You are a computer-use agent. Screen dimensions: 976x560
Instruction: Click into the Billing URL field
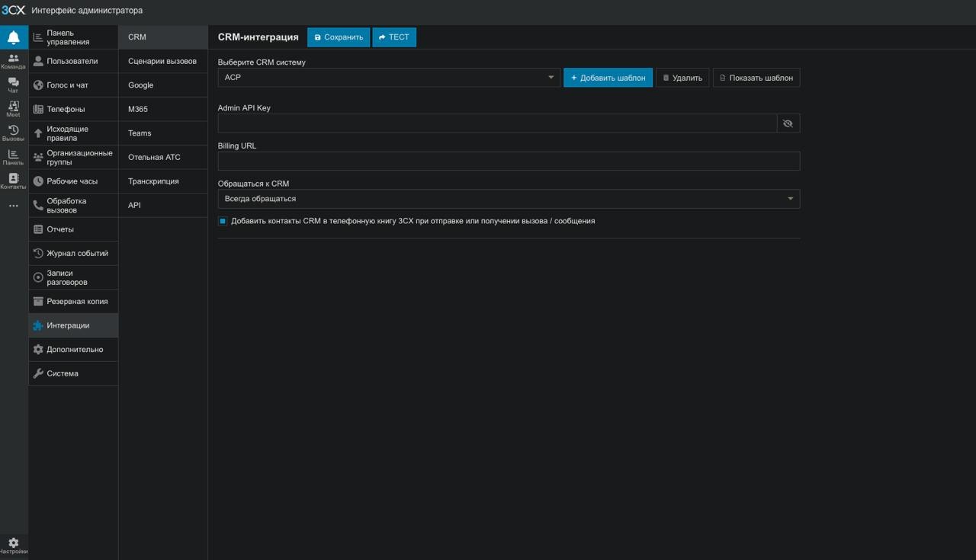pyautogui.click(x=509, y=161)
